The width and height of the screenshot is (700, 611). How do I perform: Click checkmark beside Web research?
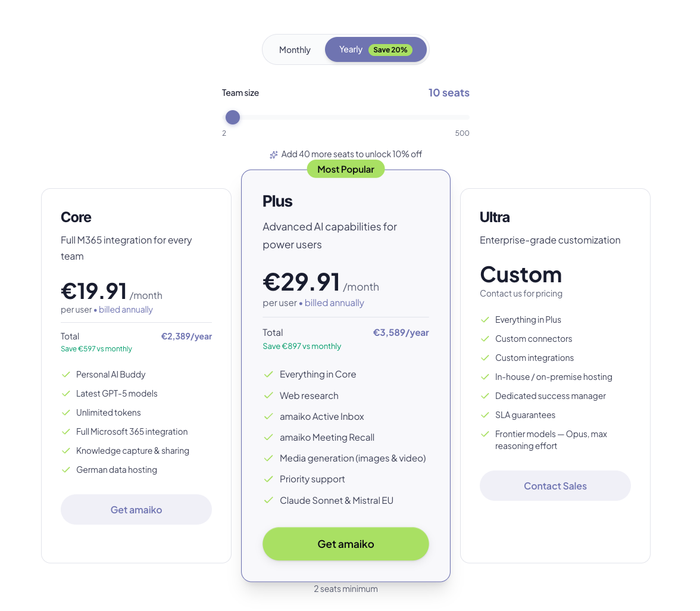click(268, 395)
